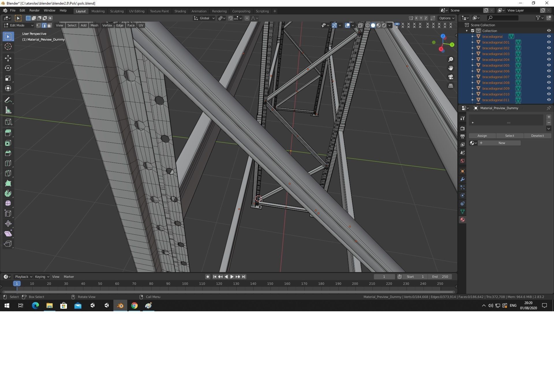This screenshot has height=392, width=554.
Task: Select the Poly Build tool
Action: (x=8, y=183)
